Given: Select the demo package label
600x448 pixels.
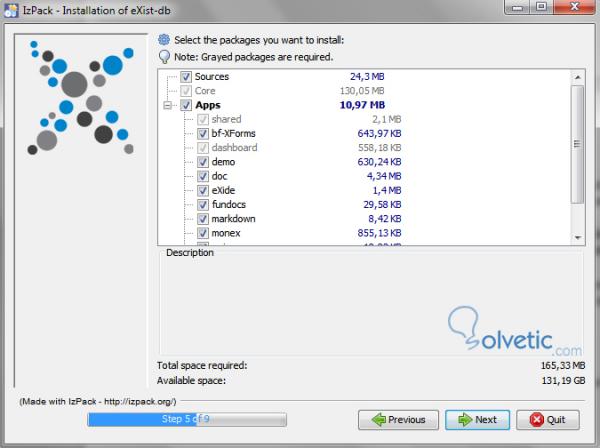Looking at the screenshot, I should click(x=223, y=162).
